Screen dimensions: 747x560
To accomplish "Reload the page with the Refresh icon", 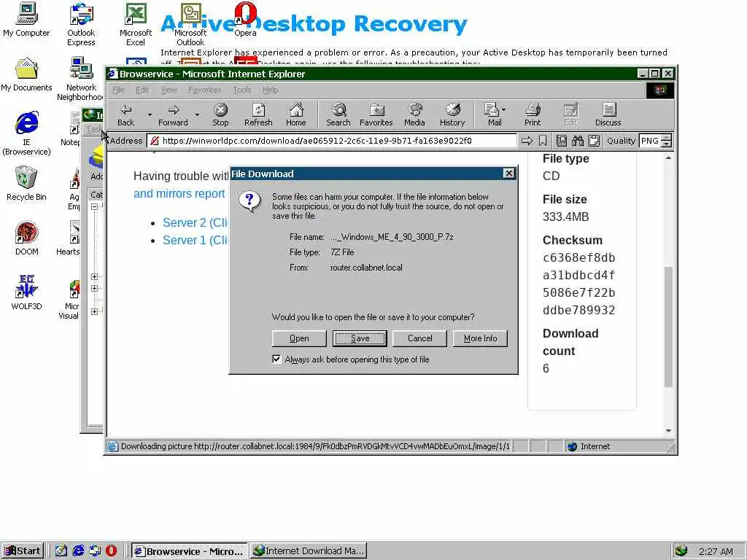I will [258, 110].
